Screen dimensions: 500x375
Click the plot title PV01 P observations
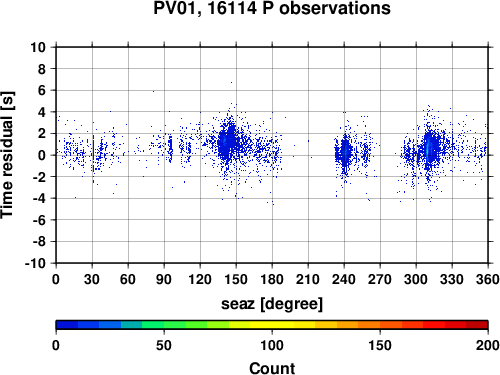click(x=272, y=8)
